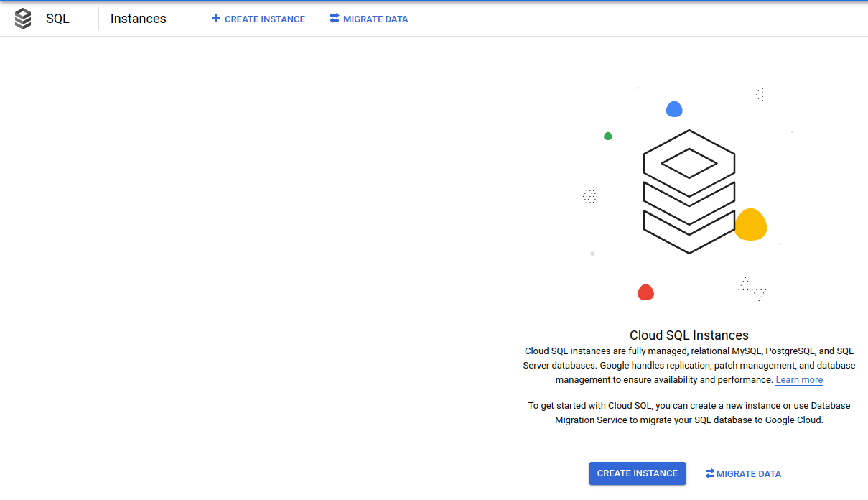Click the Cloud SQL Instances title text
Viewport: 868px width, 500px height.
(x=689, y=335)
